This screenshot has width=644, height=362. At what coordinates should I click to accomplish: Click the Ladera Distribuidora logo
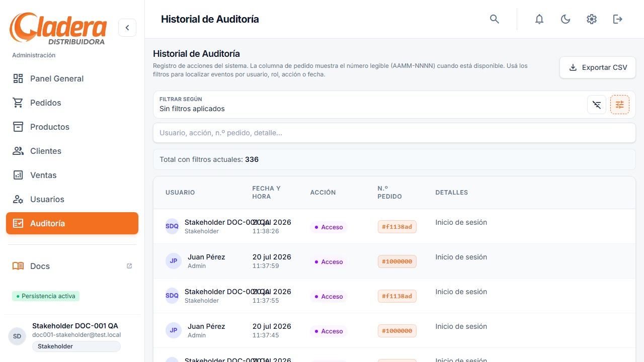58,29
